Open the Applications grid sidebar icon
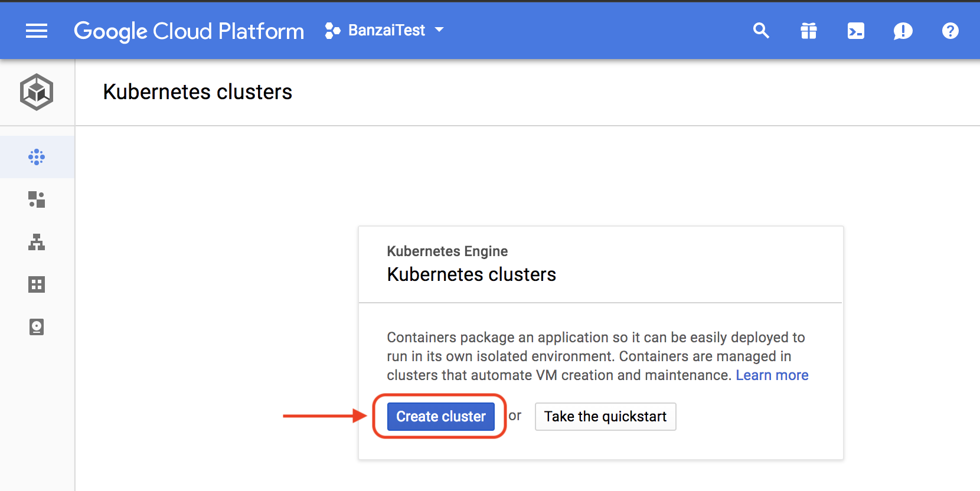The height and width of the screenshot is (491, 980). pyautogui.click(x=37, y=284)
